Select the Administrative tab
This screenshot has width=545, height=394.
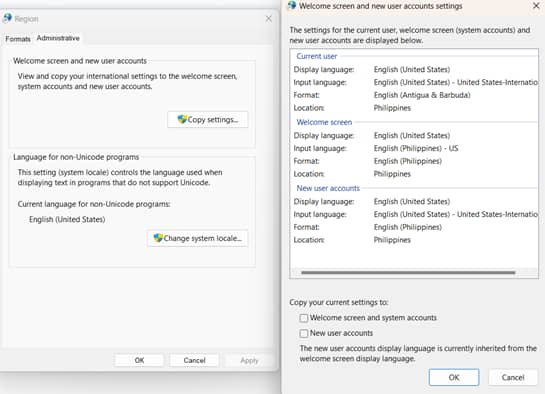pos(58,38)
